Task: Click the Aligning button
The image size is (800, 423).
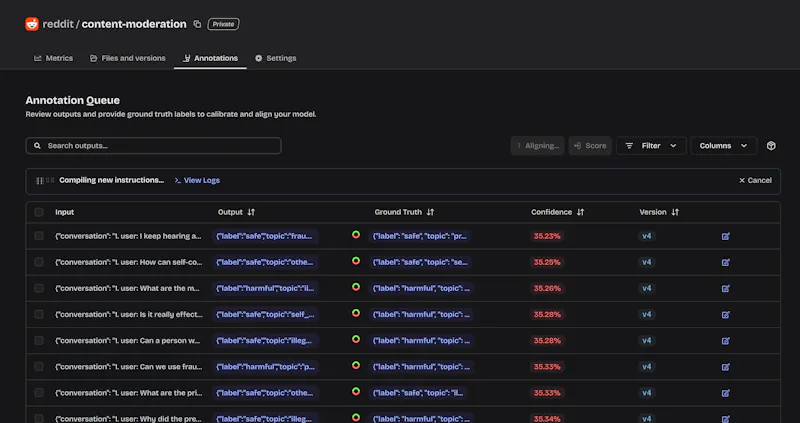Action: click(x=538, y=145)
